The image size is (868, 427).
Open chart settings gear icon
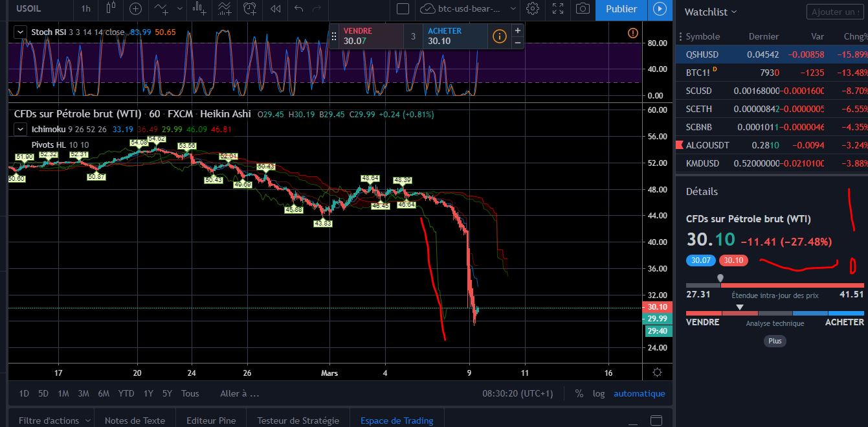tap(533, 9)
